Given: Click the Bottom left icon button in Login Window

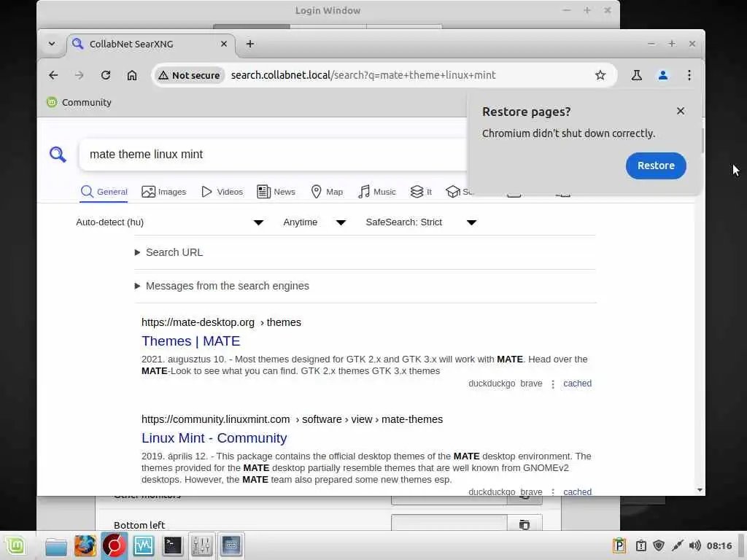Looking at the screenshot, I should pos(525,524).
